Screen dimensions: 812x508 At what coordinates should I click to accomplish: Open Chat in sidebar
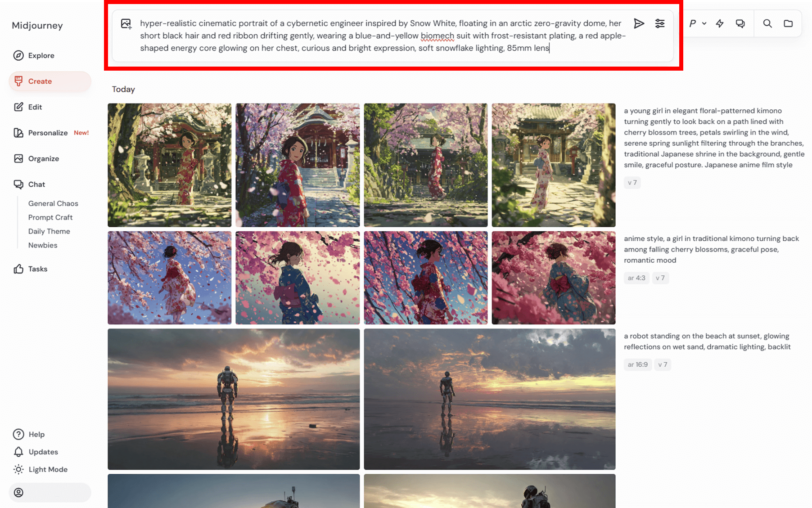click(50, 184)
